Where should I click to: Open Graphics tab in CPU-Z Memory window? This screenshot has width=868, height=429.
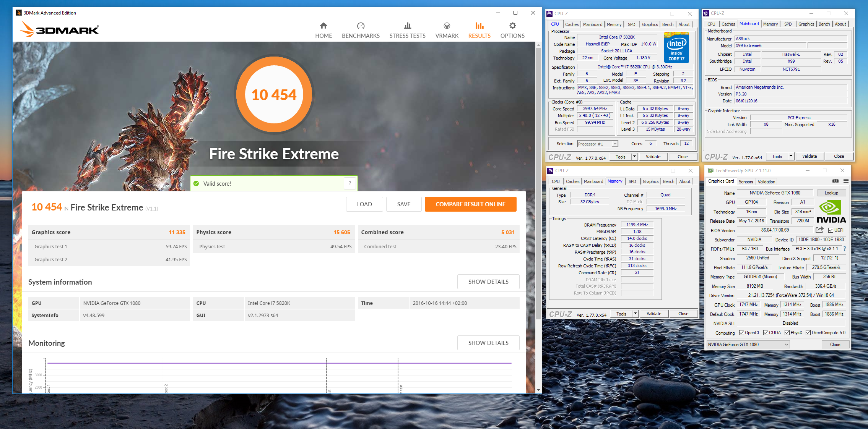click(x=650, y=181)
